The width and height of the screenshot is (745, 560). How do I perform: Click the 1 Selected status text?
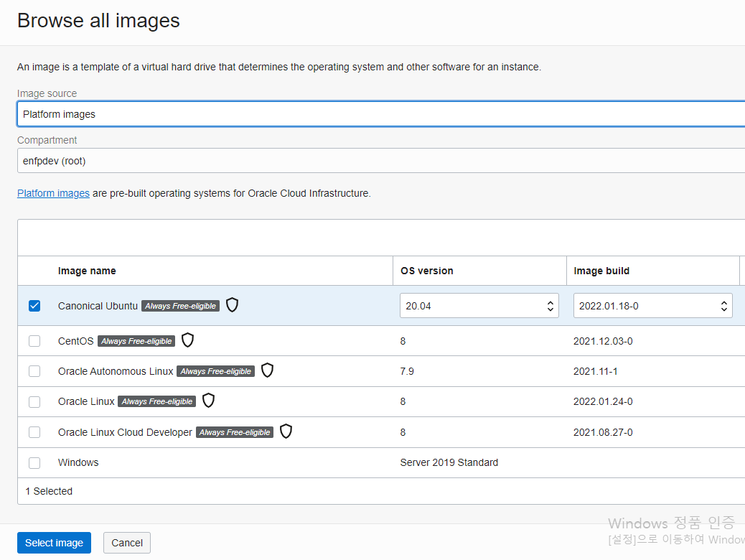49,491
